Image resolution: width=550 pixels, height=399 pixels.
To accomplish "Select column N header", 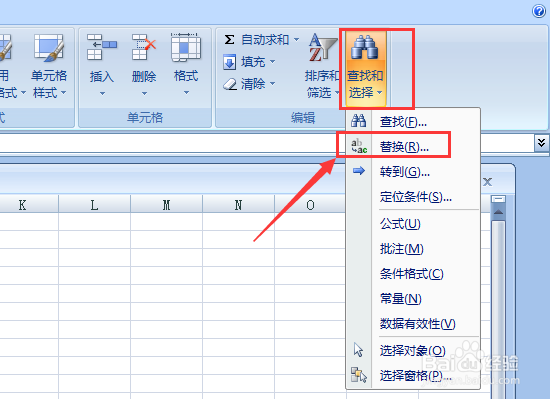I will pyautogui.click(x=239, y=204).
